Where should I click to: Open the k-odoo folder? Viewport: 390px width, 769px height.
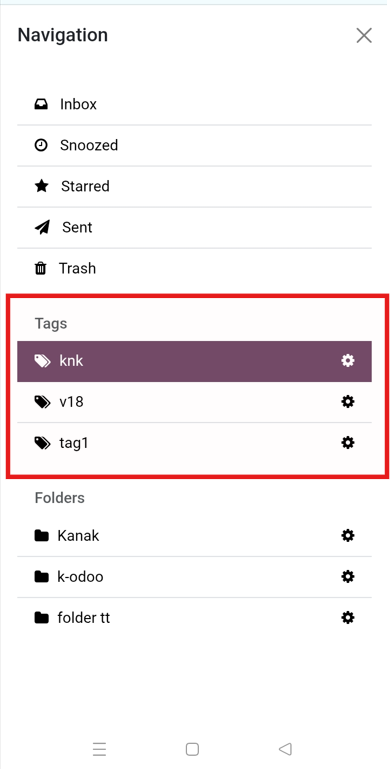(194, 577)
